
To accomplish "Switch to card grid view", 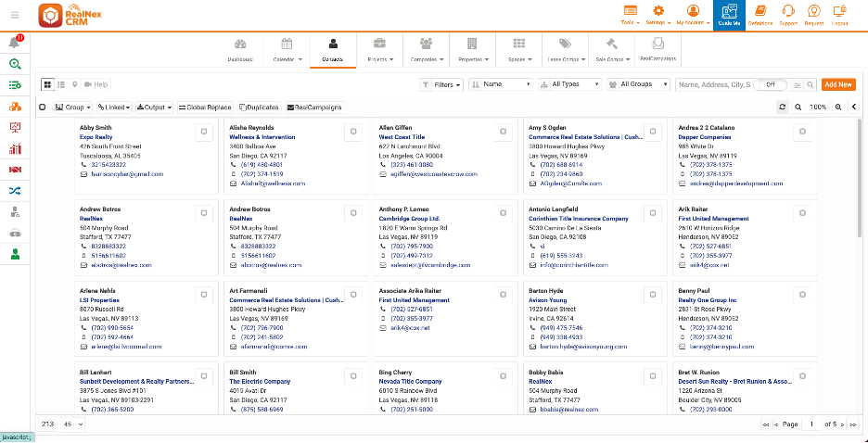I will coord(47,84).
